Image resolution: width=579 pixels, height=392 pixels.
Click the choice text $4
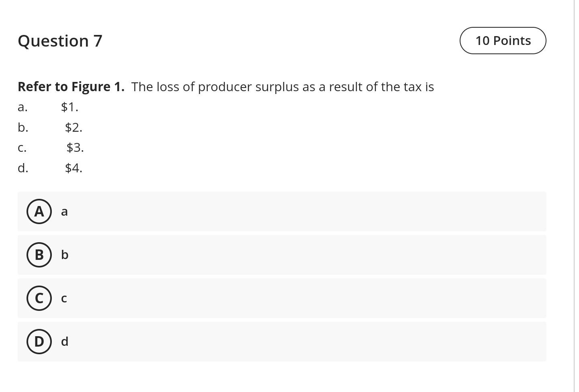click(x=74, y=168)
